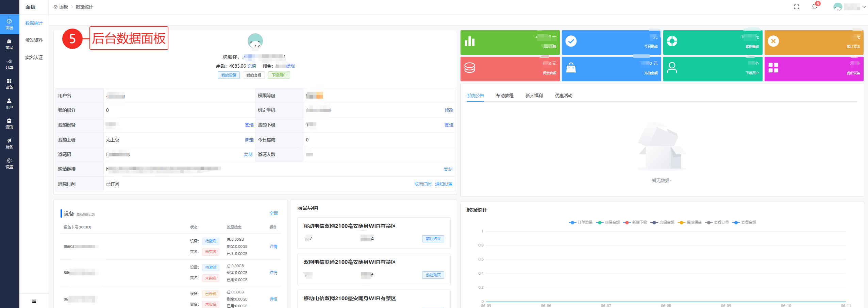Click the 已订阅 subscription status text
This screenshot has height=308, width=868.
click(x=113, y=184)
